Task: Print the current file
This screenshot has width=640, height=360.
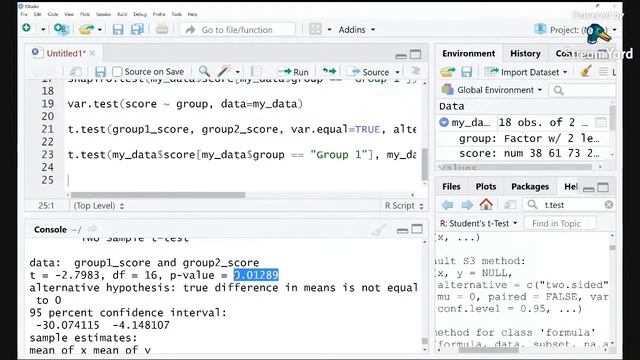Action: (x=162, y=29)
